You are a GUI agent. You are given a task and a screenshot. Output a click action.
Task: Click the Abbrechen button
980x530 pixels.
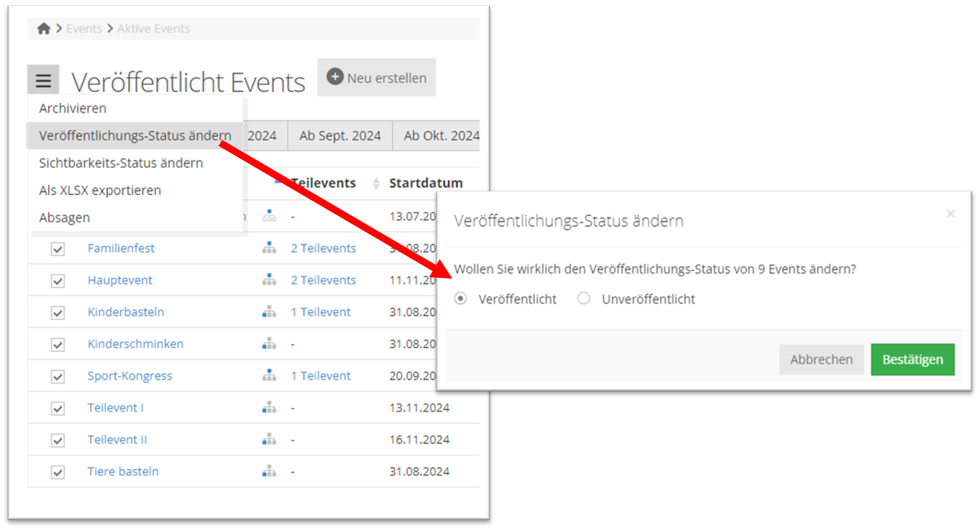pos(821,359)
